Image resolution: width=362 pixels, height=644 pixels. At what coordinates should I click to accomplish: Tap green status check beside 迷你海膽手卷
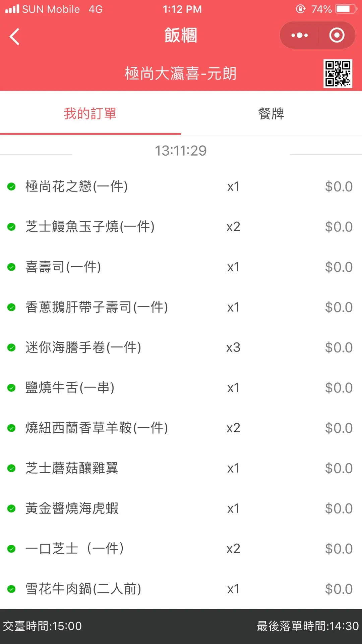coord(11,347)
